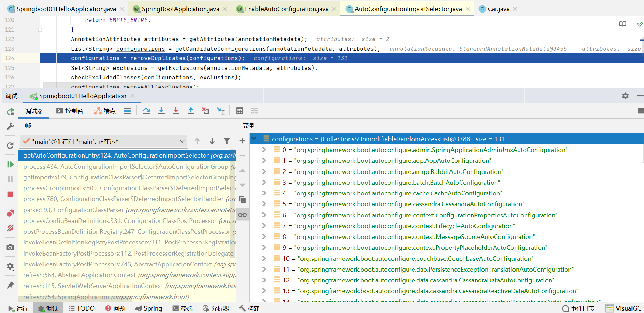Screen dimensions: 644x313
Task: Open the main thread dropdown
Action: pyautogui.click(x=103, y=141)
